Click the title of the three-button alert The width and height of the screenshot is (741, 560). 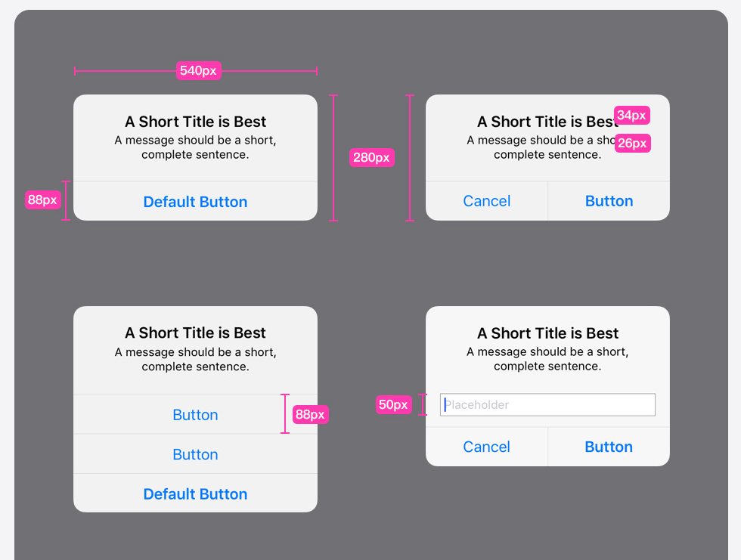coord(195,333)
